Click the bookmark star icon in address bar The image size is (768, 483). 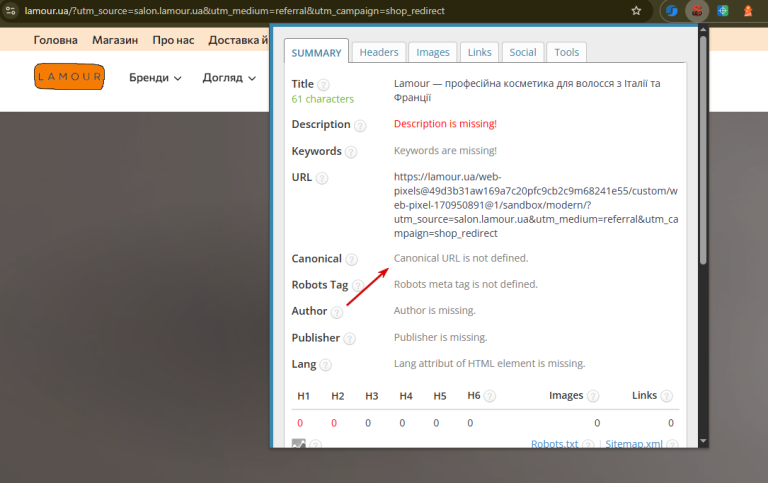click(x=636, y=11)
